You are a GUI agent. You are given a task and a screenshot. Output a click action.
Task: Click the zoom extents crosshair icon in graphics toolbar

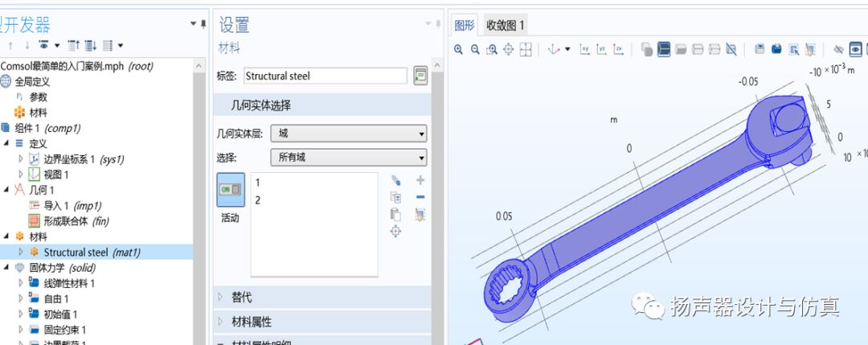coord(508,50)
